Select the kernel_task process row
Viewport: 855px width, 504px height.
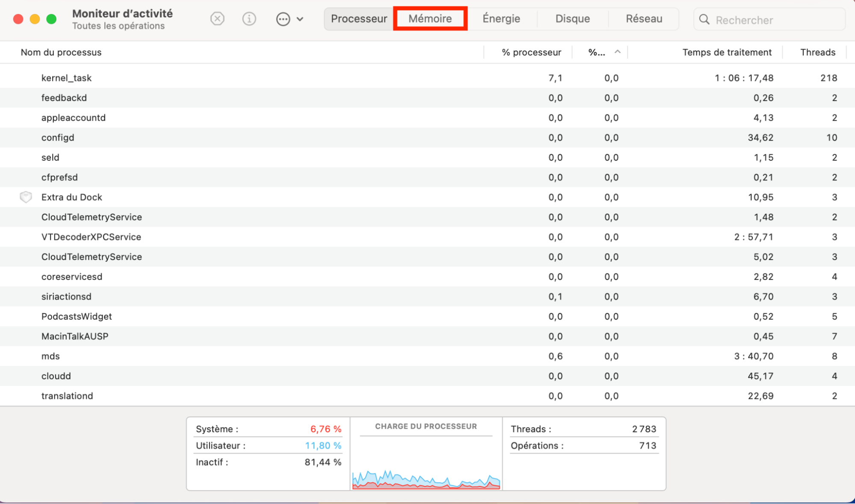[66, 78]
